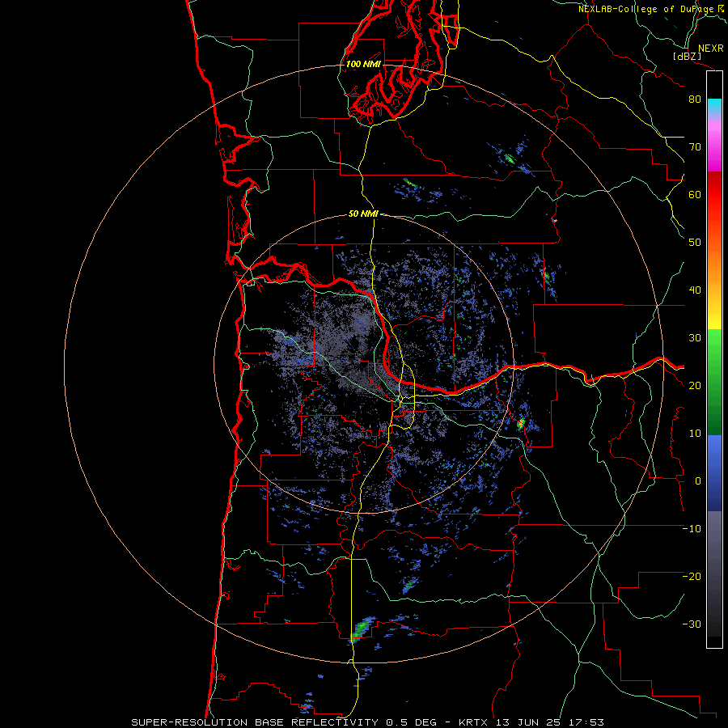Click the "100 NMI" range ring label
Viewport: 728px width, 728px height.
pos(363,64)
